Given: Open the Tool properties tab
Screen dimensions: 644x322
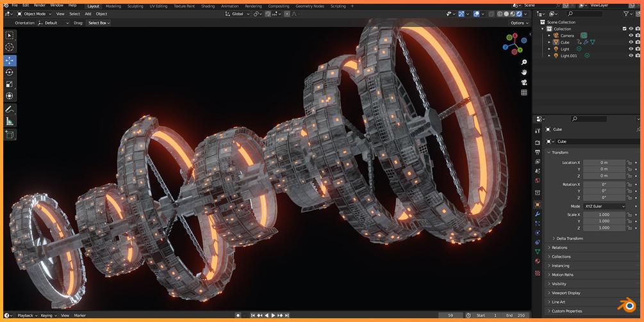Looking at the screenshot, I should pos(538,131).
